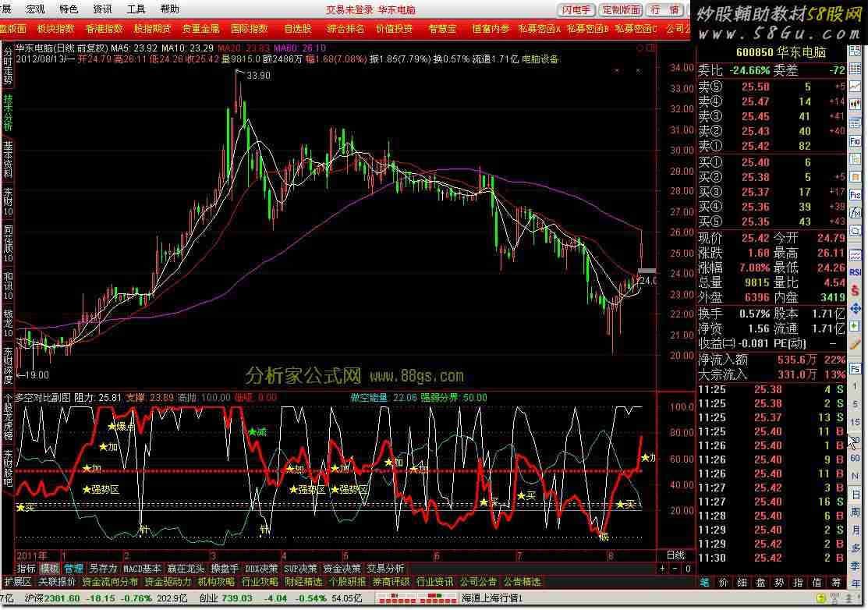Select 笔 tab under the tick list
868x610 pixels.
705,582
